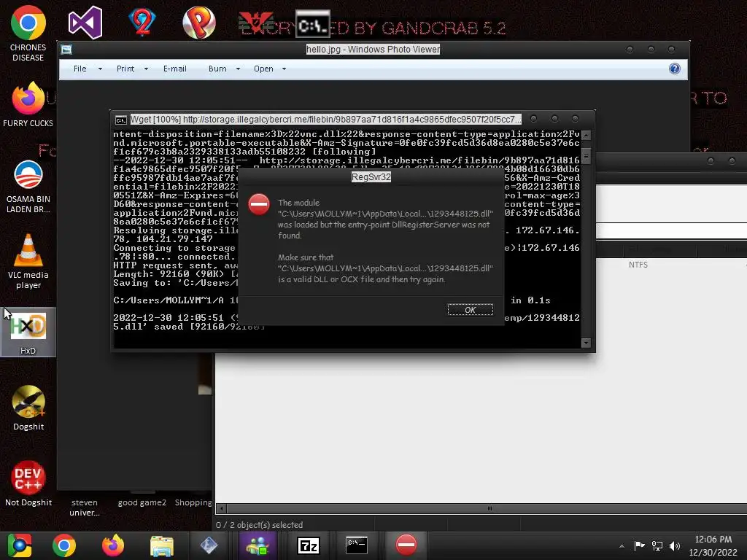Image resolution: width=747 pixels, height=560 pixels.
Task: Click the Photo Viewer window title icon
Action: coord(66,50)
